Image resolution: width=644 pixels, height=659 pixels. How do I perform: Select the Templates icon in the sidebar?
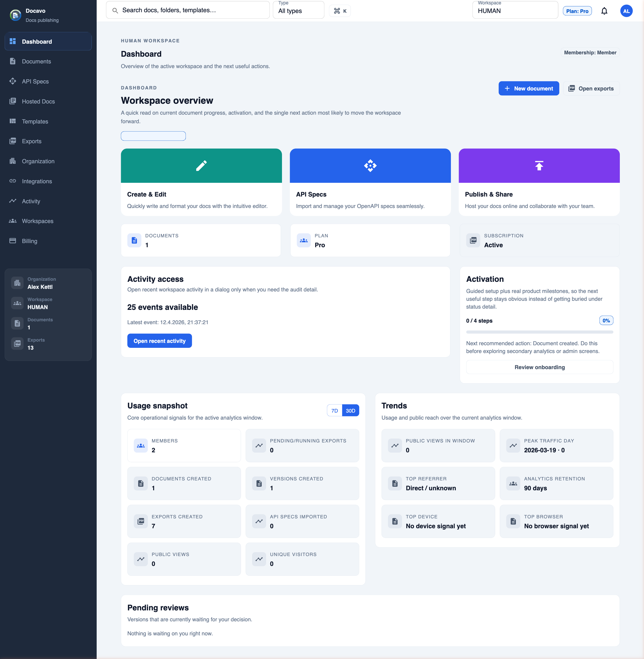click(13, 121)
